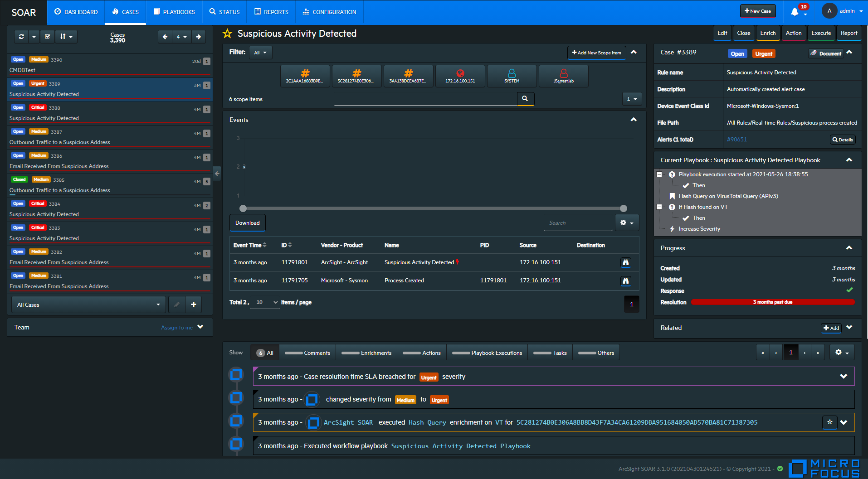This screenshot has height=479, width=868.
Task: Click the scope items search magnifier
Action: (x=525, y=99)
